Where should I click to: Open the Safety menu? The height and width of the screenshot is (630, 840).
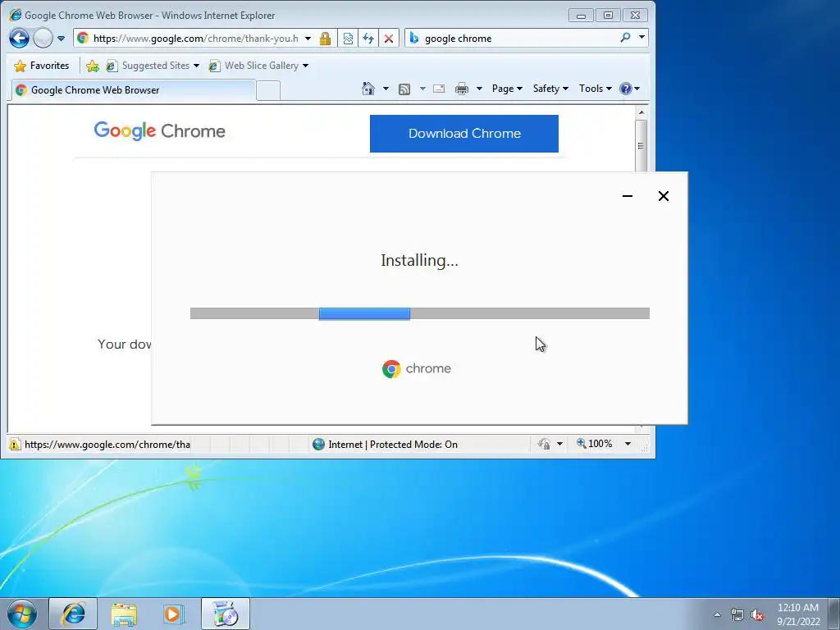pyautogui.click(x=550, y=89)
